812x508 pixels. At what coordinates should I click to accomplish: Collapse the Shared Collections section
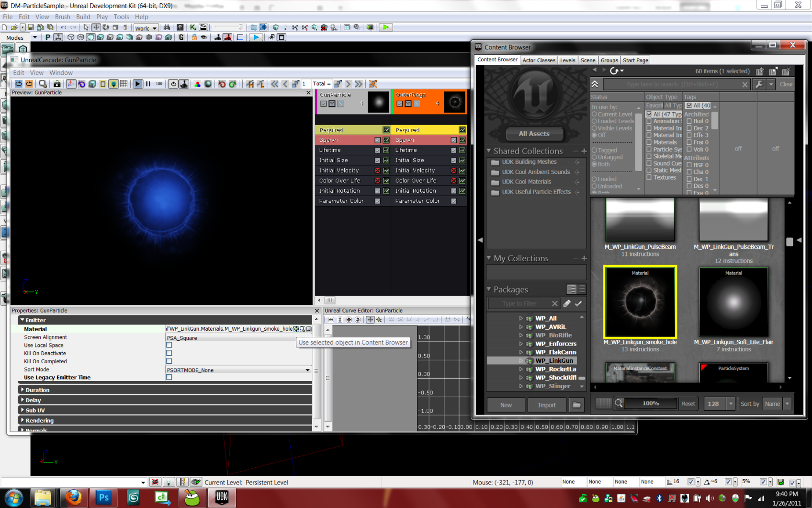489,150
